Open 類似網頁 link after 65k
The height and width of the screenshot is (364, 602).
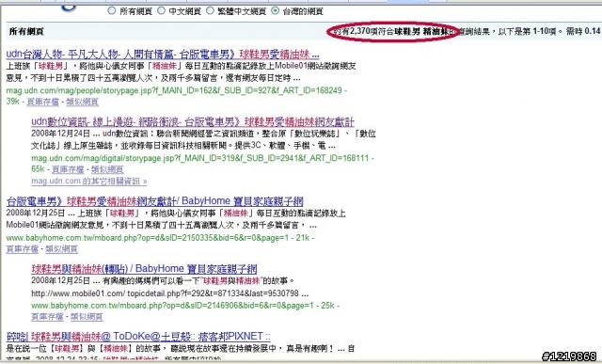(107, 169)
